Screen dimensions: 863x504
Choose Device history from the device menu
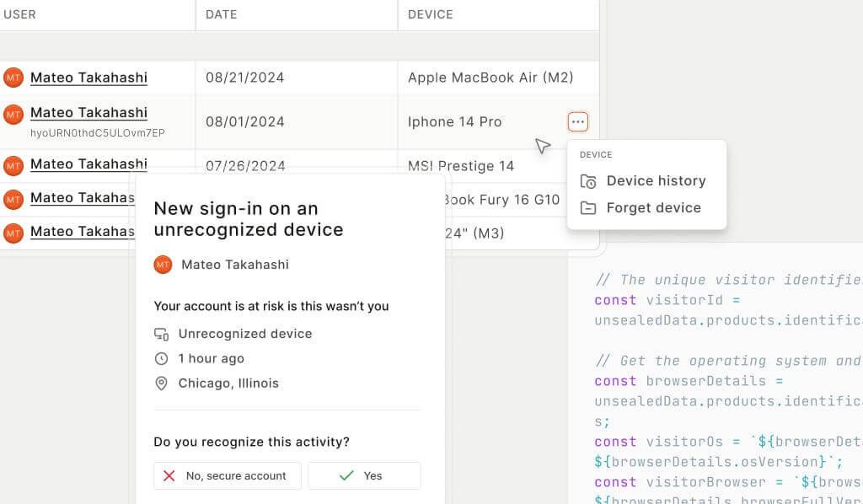pos(656,180)
